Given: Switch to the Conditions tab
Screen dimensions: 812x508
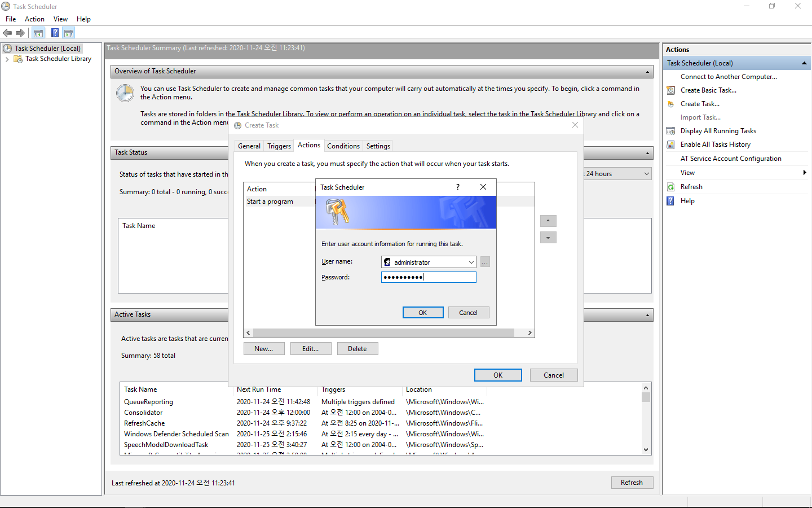Looking at the screenshot, I should (343, 146).
